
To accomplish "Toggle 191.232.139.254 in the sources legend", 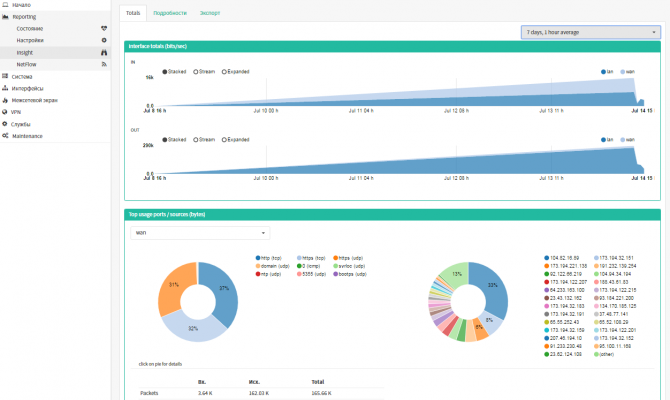I will point(615,266).
